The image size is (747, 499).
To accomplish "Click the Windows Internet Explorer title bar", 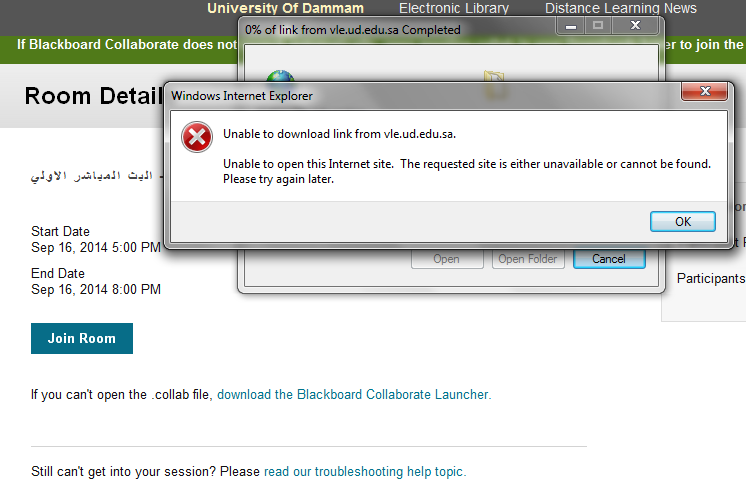I will 400,95.
